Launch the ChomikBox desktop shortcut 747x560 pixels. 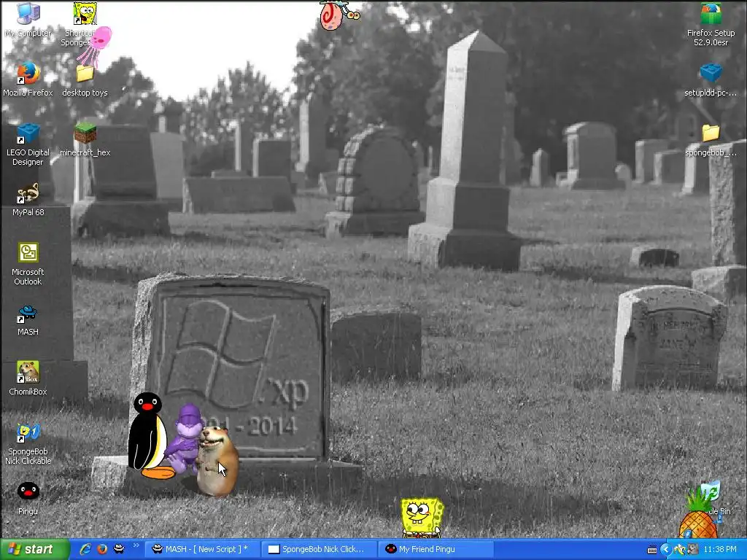coord(28,378)
